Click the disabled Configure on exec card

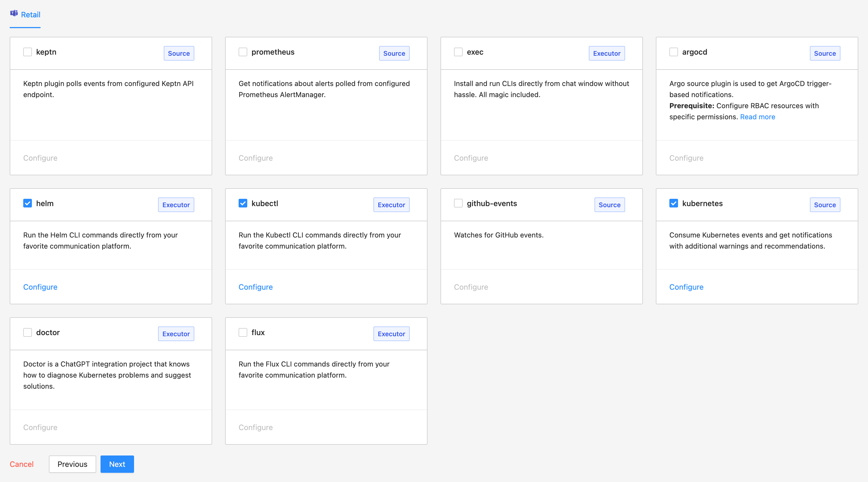(x=471, y=158)
